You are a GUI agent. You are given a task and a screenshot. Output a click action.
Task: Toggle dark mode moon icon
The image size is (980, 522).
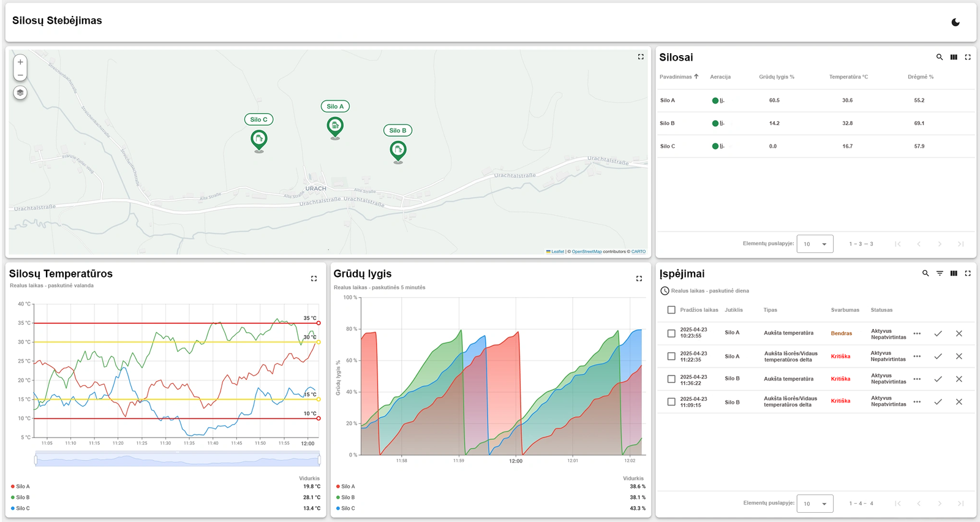[x=956, y=23]
